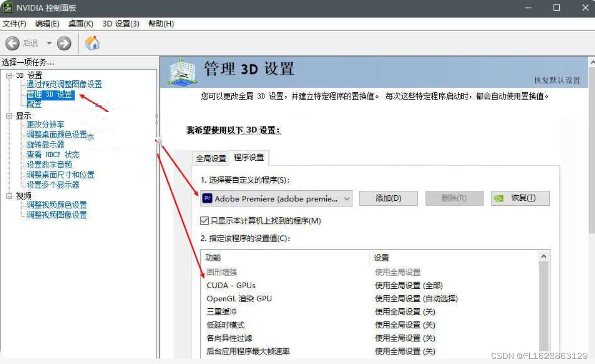Open the 文件(F) menu

click(15, 24)
